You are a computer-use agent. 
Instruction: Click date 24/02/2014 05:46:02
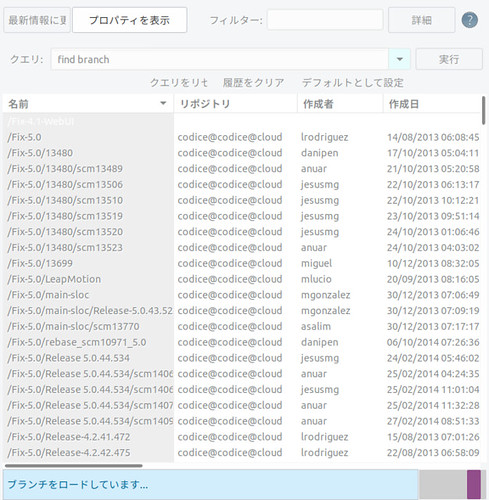tap(433, 358)
